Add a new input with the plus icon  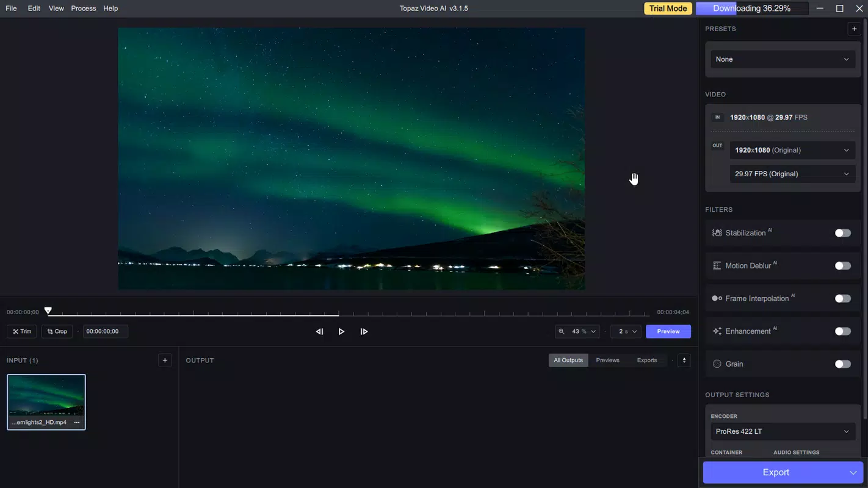point(165,360)
